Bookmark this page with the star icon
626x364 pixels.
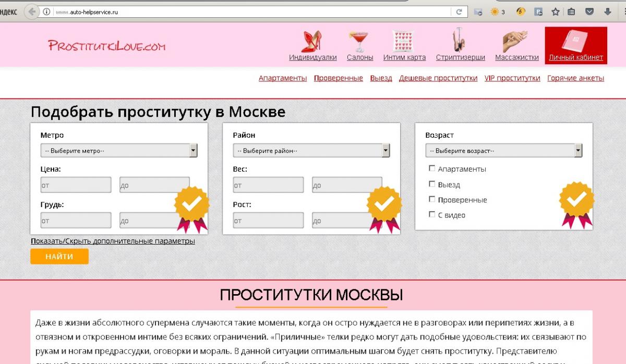tap(556, 12)
